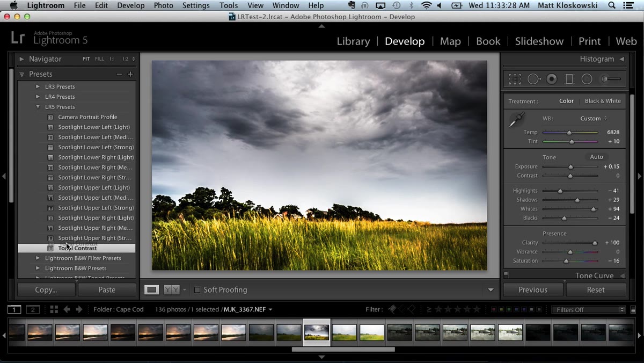Select the Crop Overlay tool
The height and width of the screenshot is (363, 644).
point(515,79)
